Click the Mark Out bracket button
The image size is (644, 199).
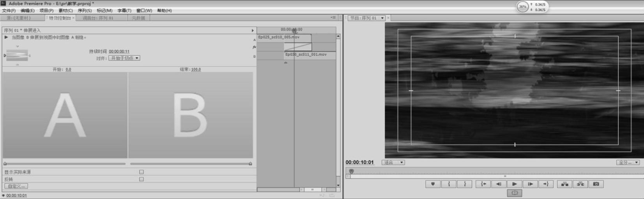click(465, 184)
